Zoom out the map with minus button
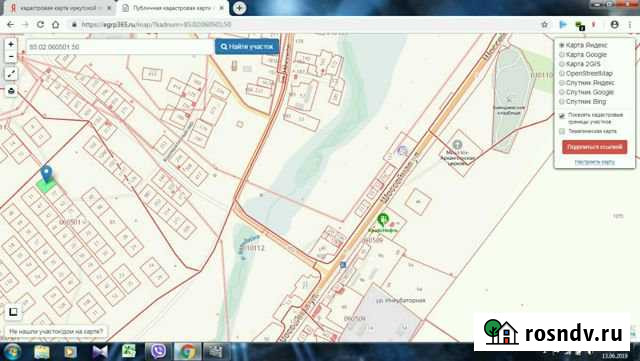Image resolution: width=640 pixels, height=361 pixels. click(x=11, y=56)
